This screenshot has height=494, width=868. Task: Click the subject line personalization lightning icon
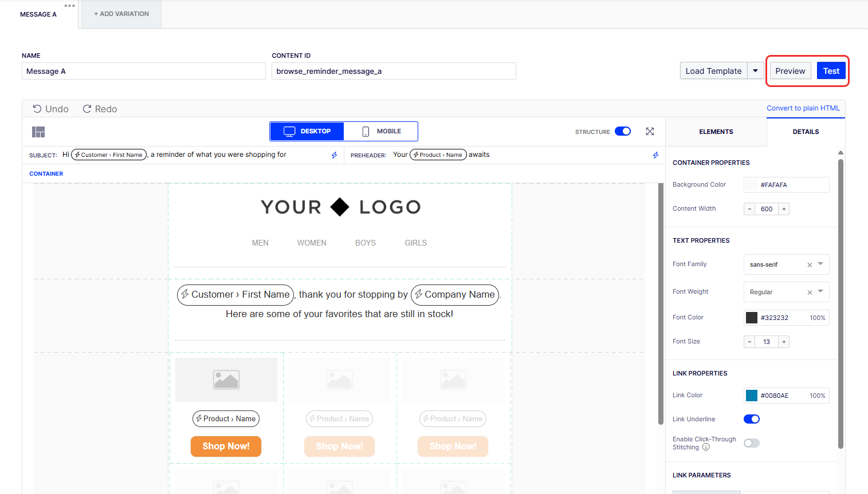335,155
